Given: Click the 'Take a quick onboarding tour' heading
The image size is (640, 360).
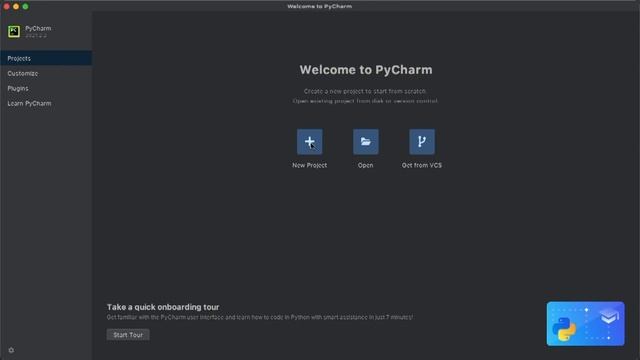Looking at the screenshot, I should tap(163, 307).
